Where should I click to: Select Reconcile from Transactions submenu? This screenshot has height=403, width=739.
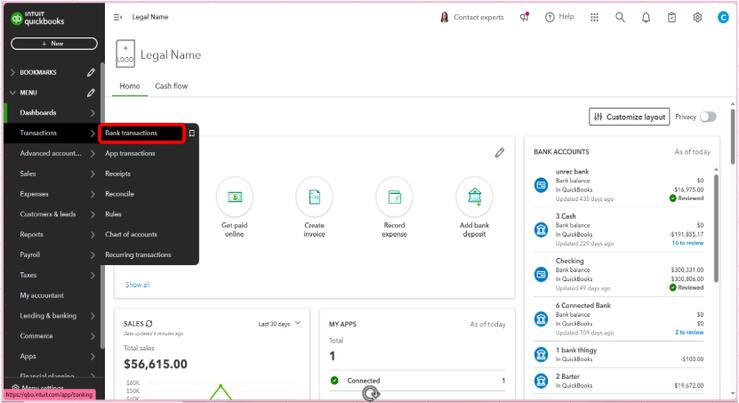click(119, 194)
